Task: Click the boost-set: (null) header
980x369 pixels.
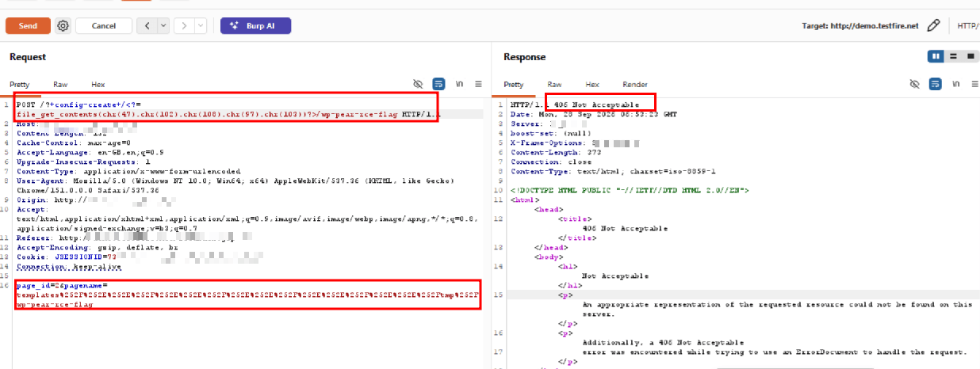Action: (x=552, y=133)
